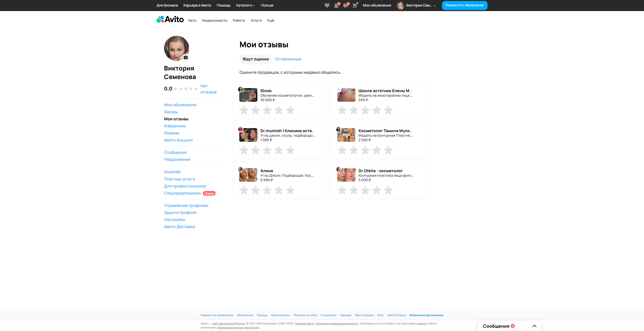Open footer рекомендательные технологии link

238,327
